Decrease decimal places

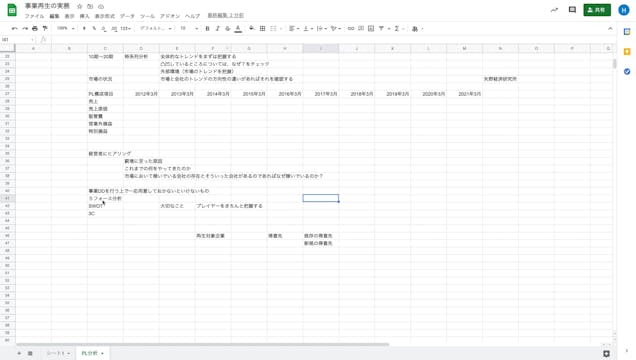pos(104,28)
